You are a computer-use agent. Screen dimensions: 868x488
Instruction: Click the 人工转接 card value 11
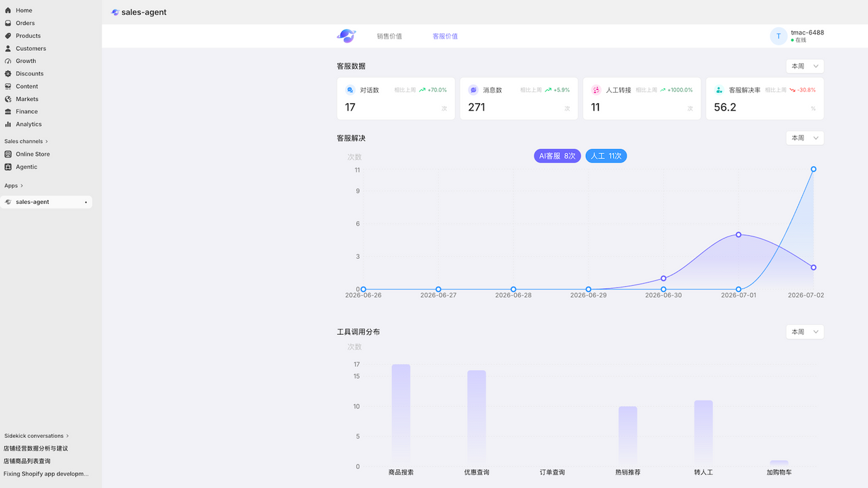595,107
